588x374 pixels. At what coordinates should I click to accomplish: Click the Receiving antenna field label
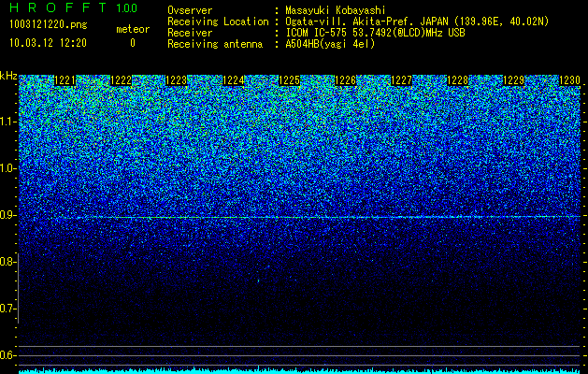(215, 44)
